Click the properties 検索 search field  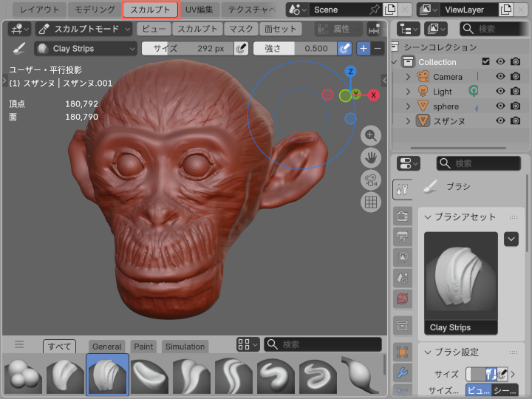478,163
